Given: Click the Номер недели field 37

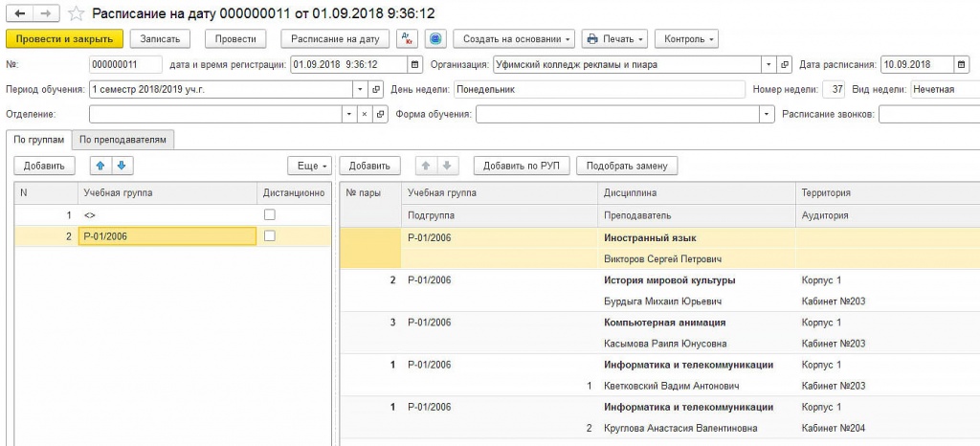Looking at the screenshot, I should click(834, 89).
